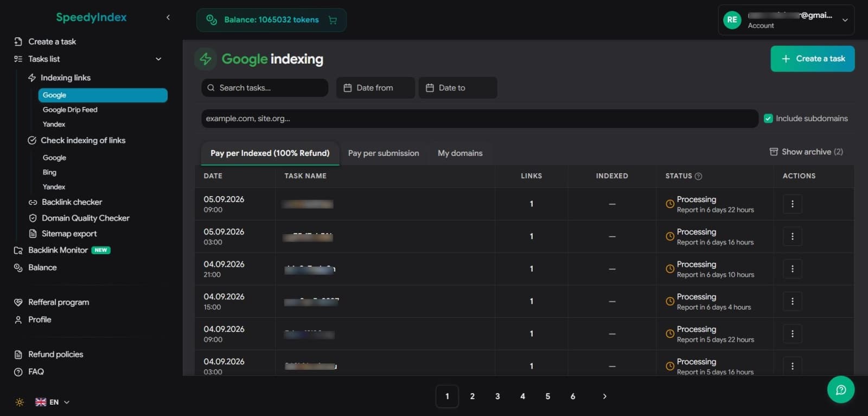Click the example.com domain filter field
The image size is (868, 416).
(480, 118)
